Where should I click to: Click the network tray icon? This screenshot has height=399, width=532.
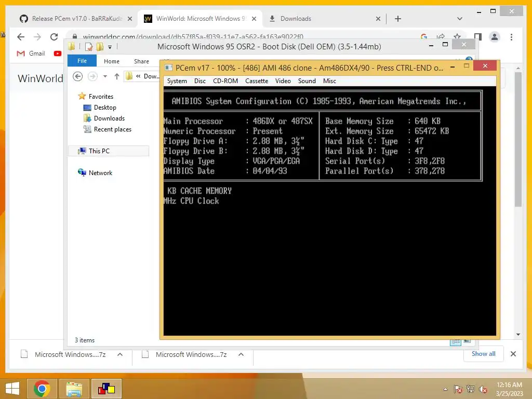tap(470, 389)
